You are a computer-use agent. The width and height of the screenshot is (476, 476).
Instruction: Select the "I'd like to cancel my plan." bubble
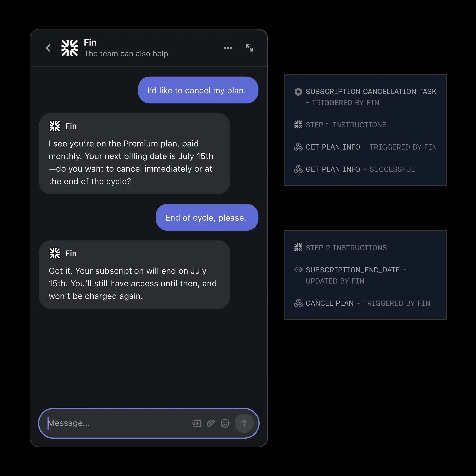click(198, 90)
